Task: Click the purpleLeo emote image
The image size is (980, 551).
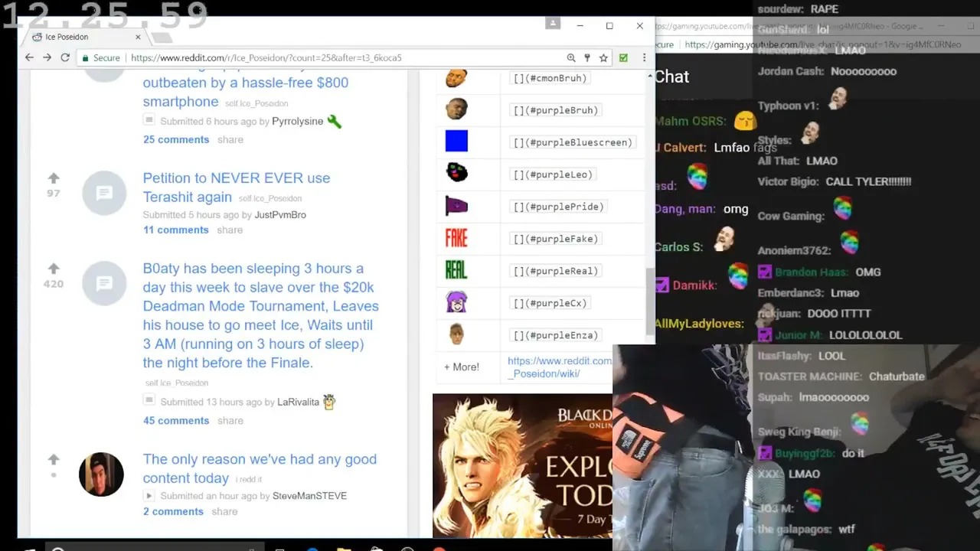Action: pyautogui.click(x=456, y=174)
